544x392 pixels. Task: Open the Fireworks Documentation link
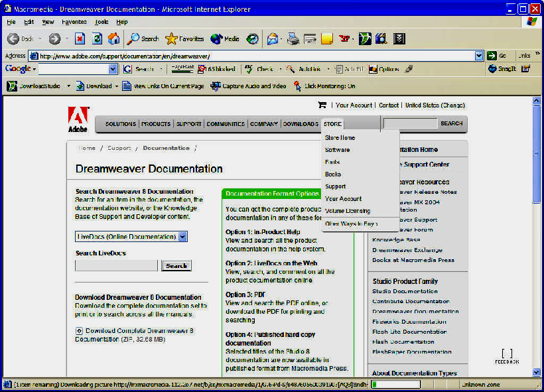point(409,322)
